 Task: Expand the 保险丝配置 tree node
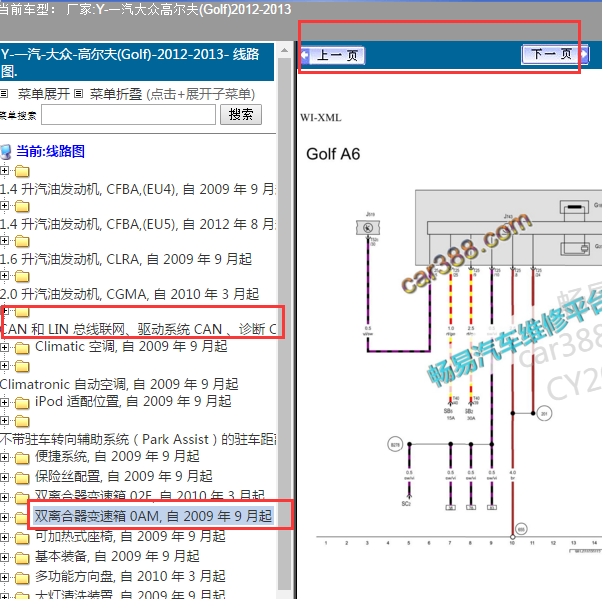point(4,477)
